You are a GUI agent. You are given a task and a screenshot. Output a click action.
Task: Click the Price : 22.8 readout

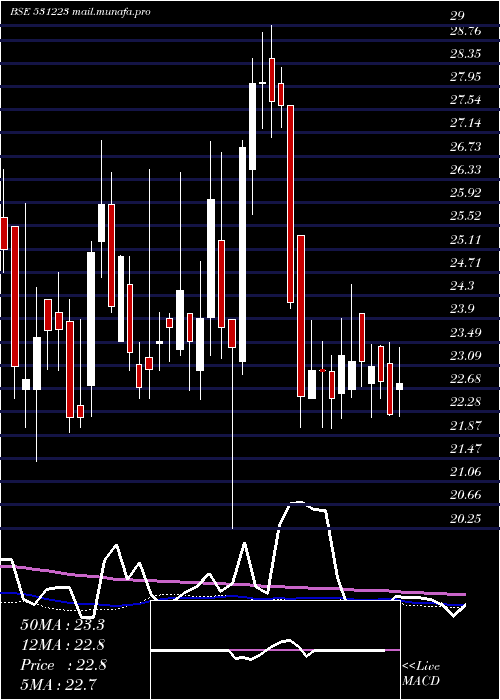63,665
